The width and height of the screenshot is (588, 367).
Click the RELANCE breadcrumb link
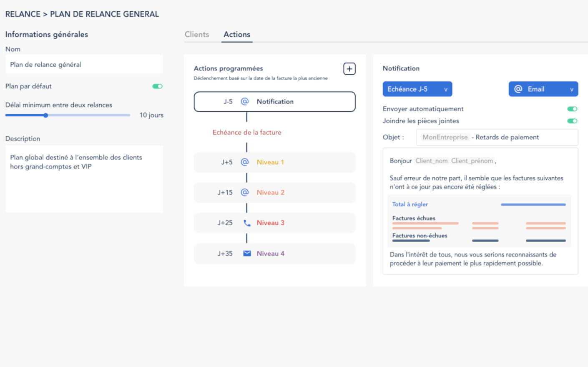pyautogui.click(x=23, y=14)
